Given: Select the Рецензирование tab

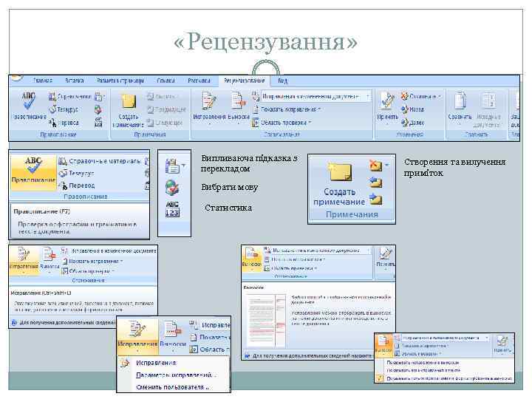Looking at the screenshot, I should (245, 81).
